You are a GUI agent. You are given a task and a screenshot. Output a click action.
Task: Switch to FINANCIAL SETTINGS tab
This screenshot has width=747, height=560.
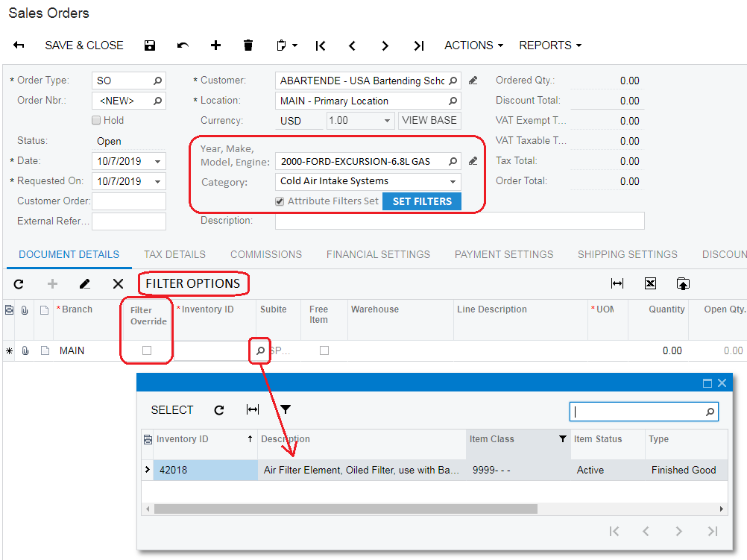pyautogui.click(x=378, y=254)
